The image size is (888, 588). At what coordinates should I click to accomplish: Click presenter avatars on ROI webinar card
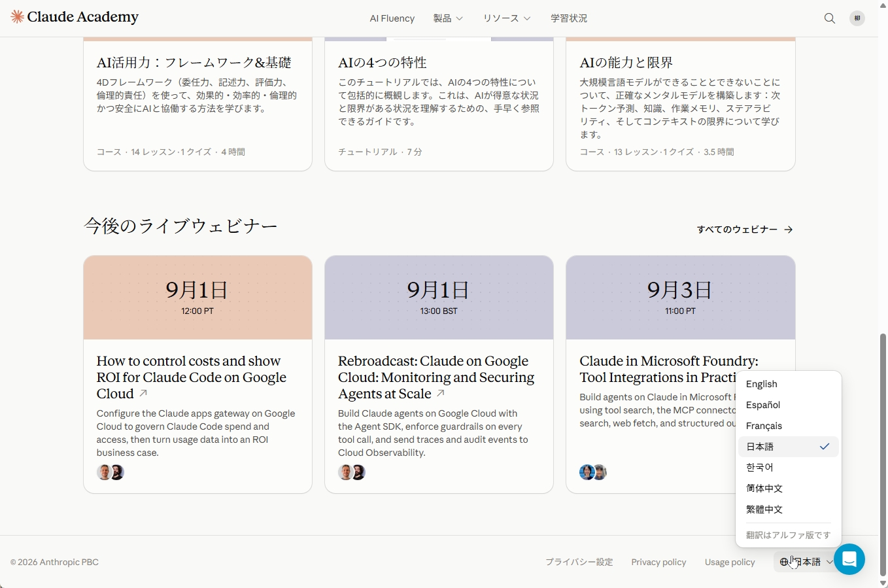point(111,472)
